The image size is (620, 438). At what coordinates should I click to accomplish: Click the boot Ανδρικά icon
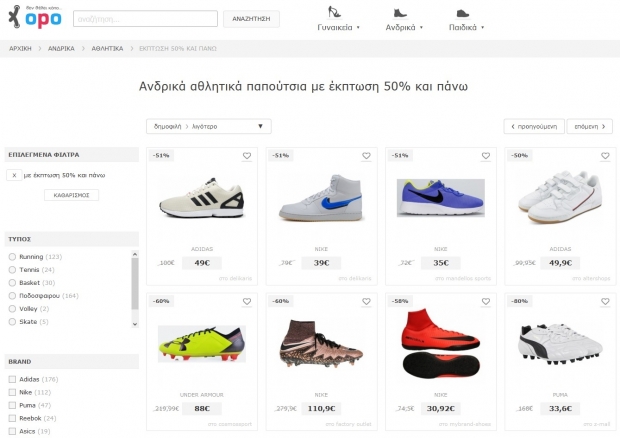tap(400, 13)
